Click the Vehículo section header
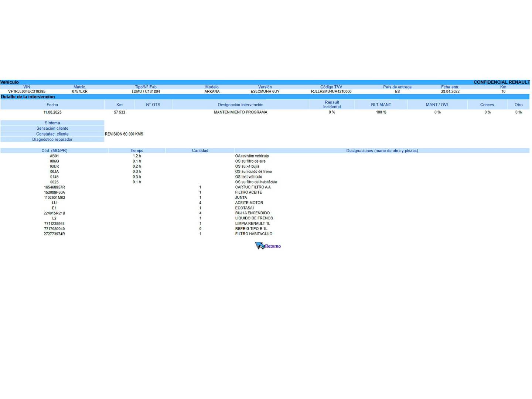The width and height of the screenshot is (532, 399). 10,82
